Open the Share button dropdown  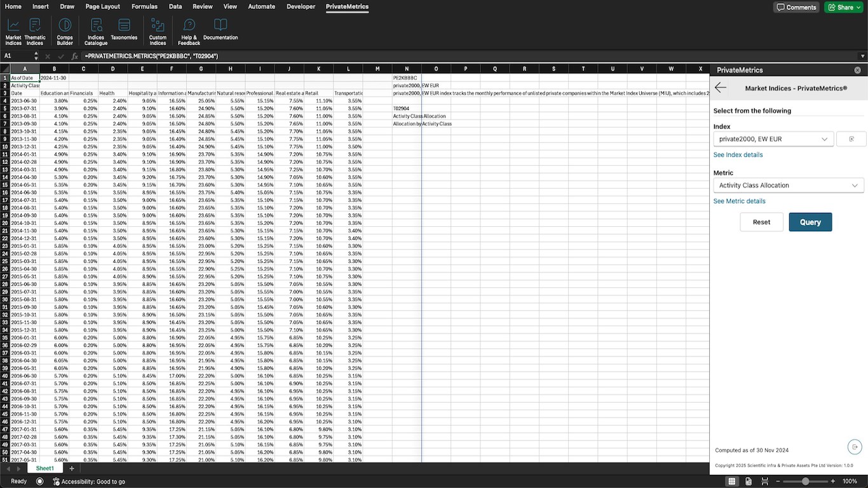844,7
